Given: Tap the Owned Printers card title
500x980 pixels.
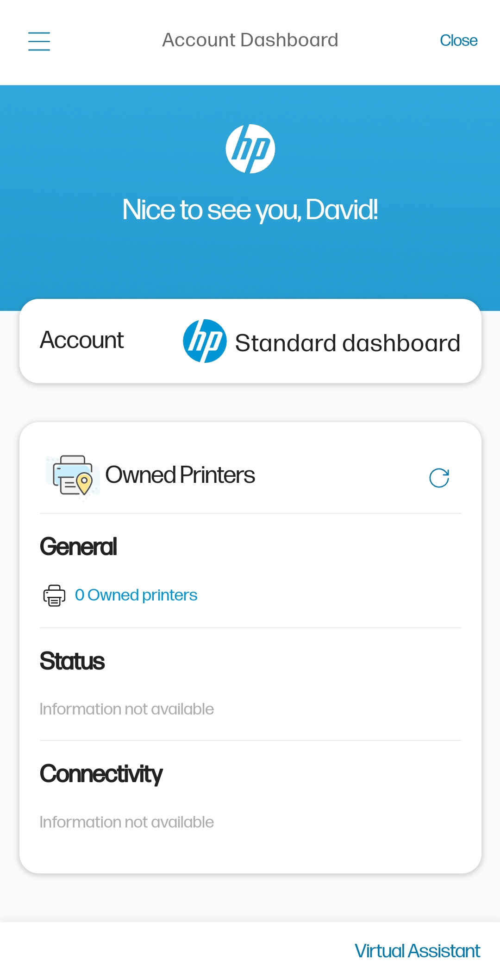Looking at the screenshot, I should [180, 475].
